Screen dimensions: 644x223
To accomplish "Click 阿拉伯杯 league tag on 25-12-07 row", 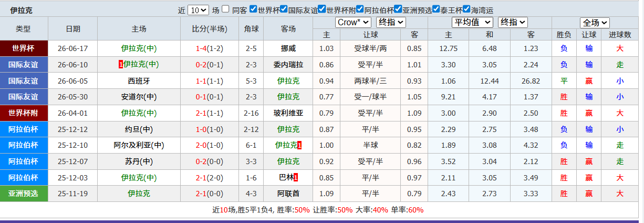I will pos(24,161).
